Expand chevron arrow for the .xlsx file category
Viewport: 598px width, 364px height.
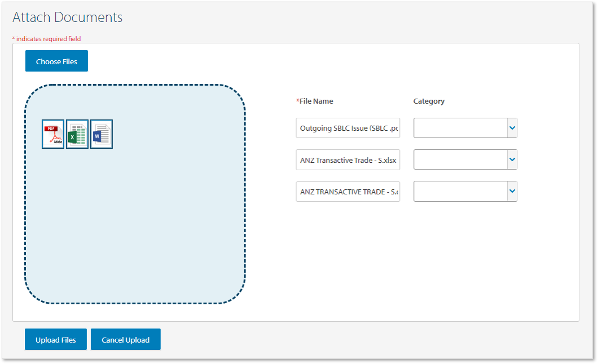[512, 159]
